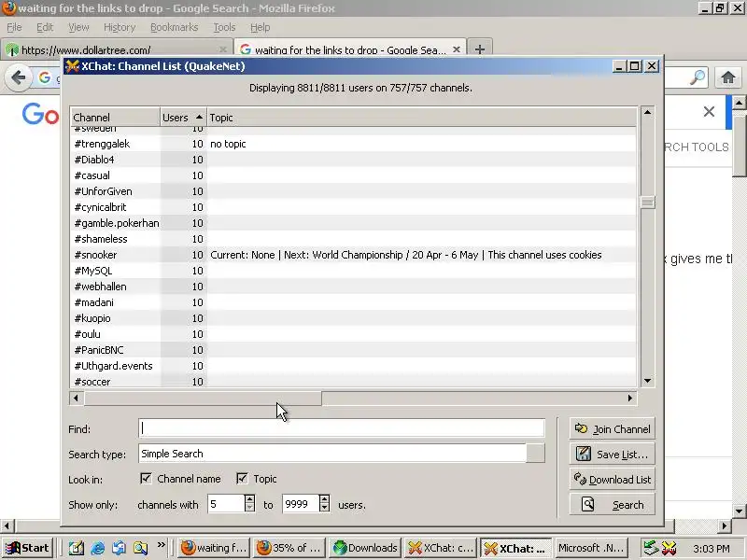
Task: Sort by the Users column header
Action: (183, 118)
